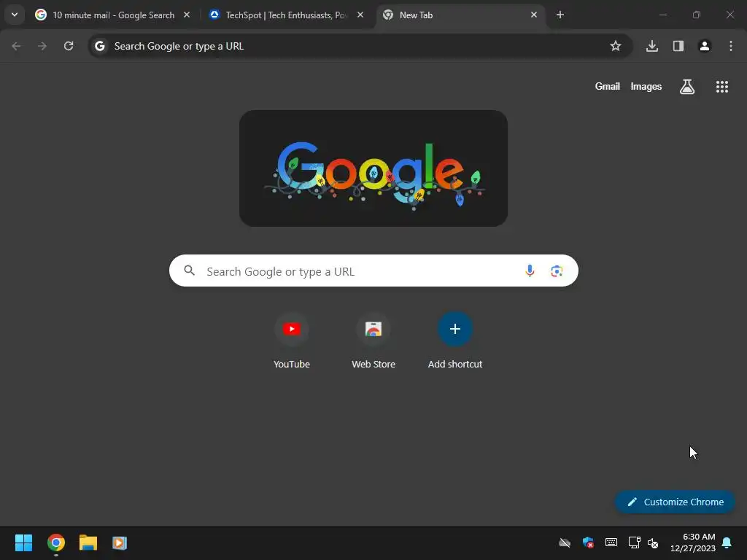Toggle the Chrome side panel

click(x=678, y=46)
